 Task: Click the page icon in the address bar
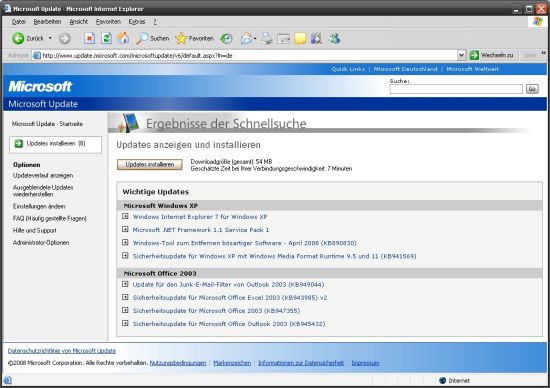click(x=36, y=55)
